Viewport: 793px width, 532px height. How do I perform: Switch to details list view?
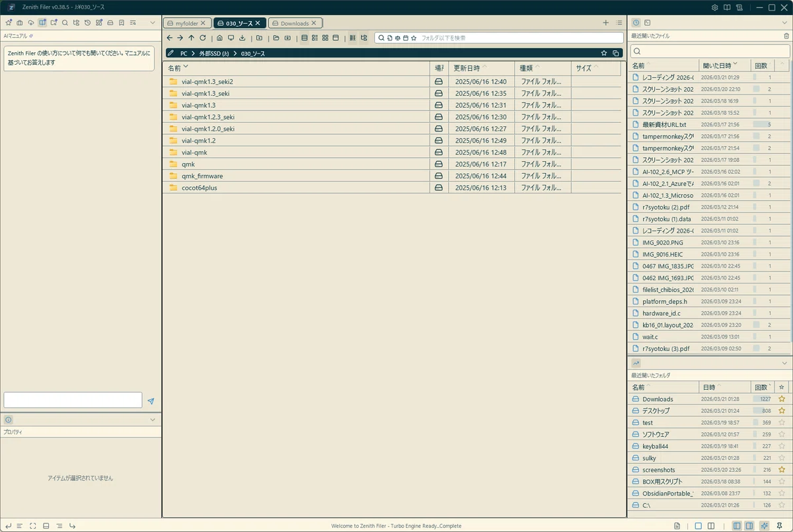pos(304,38)
